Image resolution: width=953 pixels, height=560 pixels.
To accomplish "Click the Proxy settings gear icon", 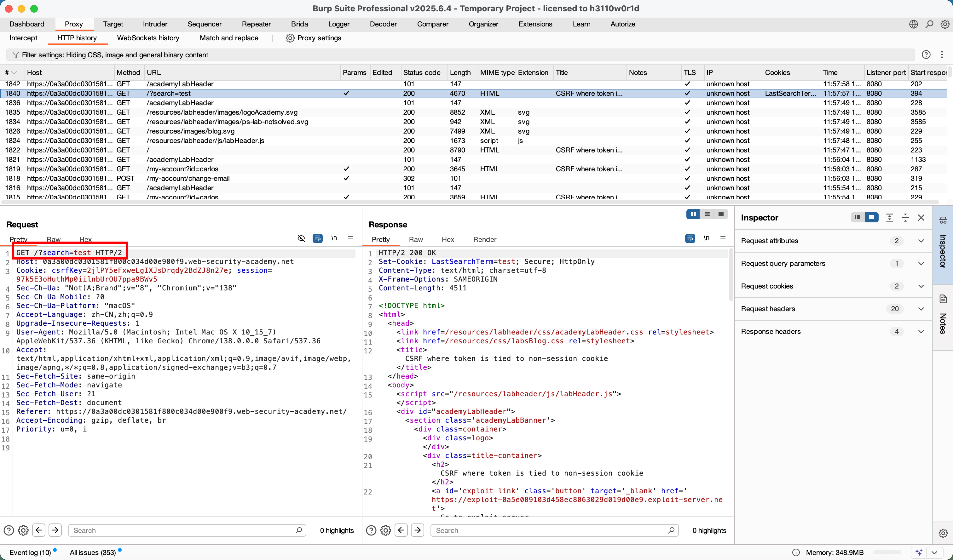I will (290, 38).
